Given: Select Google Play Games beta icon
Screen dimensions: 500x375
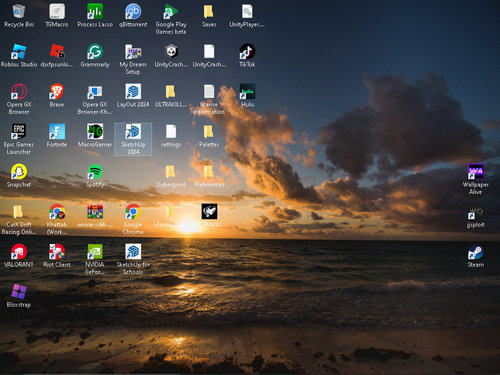Looking at the screenshot, I should tap(171, 12).
